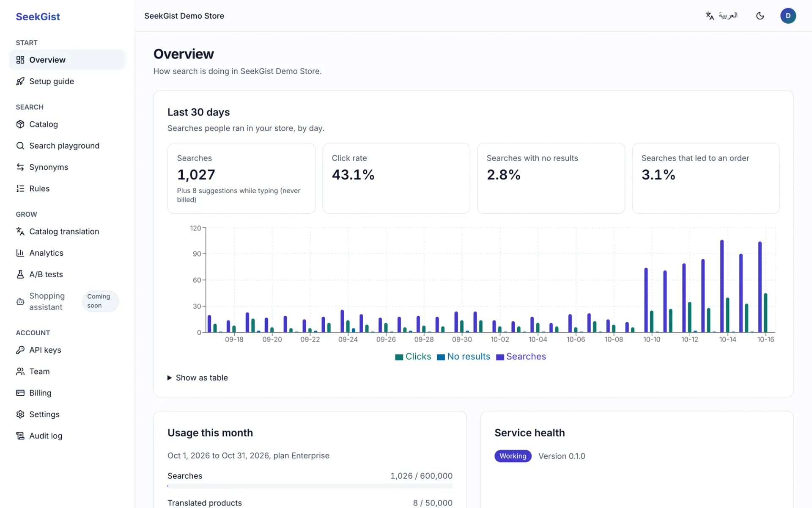Click the Overview grid icon in sidebar
The height and width of the screenshot is (508, 812).
tap(20, 60)
